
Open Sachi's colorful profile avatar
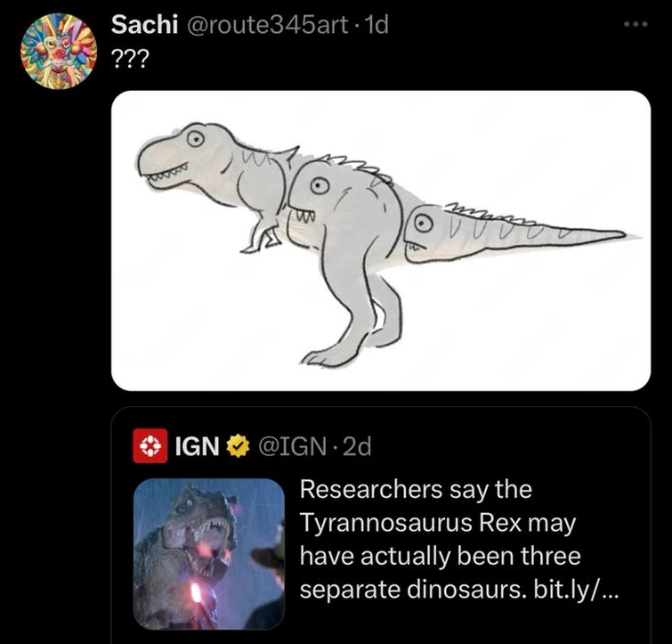coord(57,51)
